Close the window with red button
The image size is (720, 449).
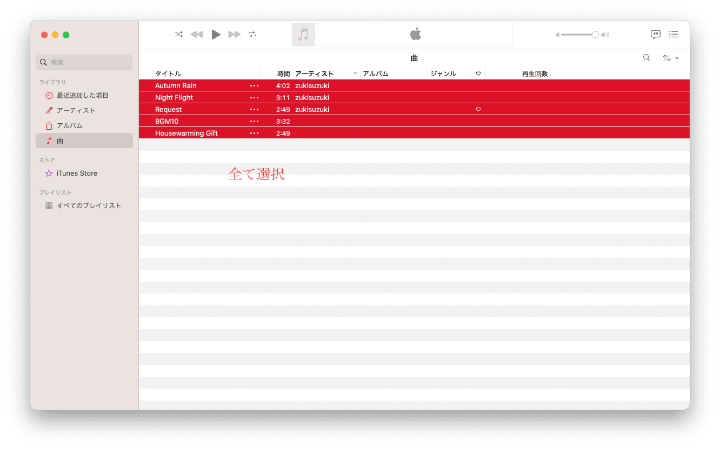(44, 35)
